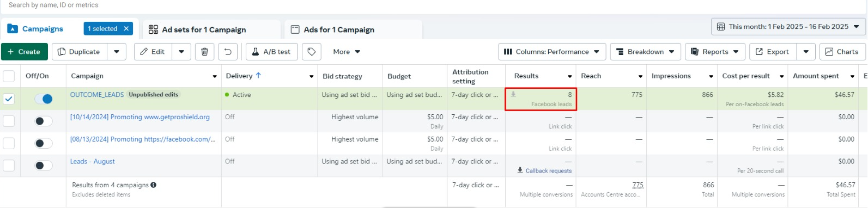The width and height of the screenshot is (868, 208).
Task: Uncheck the OUTCOME_LEADS row checkbox
Action: [x=9, y=99]
